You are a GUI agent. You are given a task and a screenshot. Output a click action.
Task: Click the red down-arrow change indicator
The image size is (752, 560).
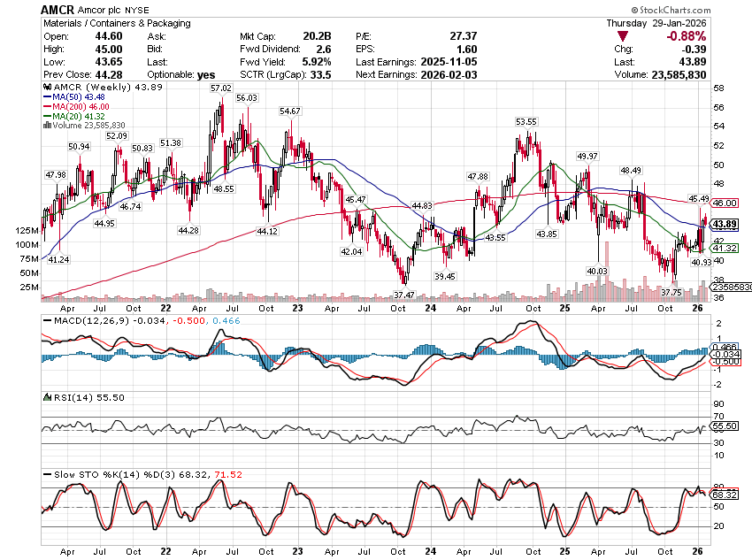[625, 36]
